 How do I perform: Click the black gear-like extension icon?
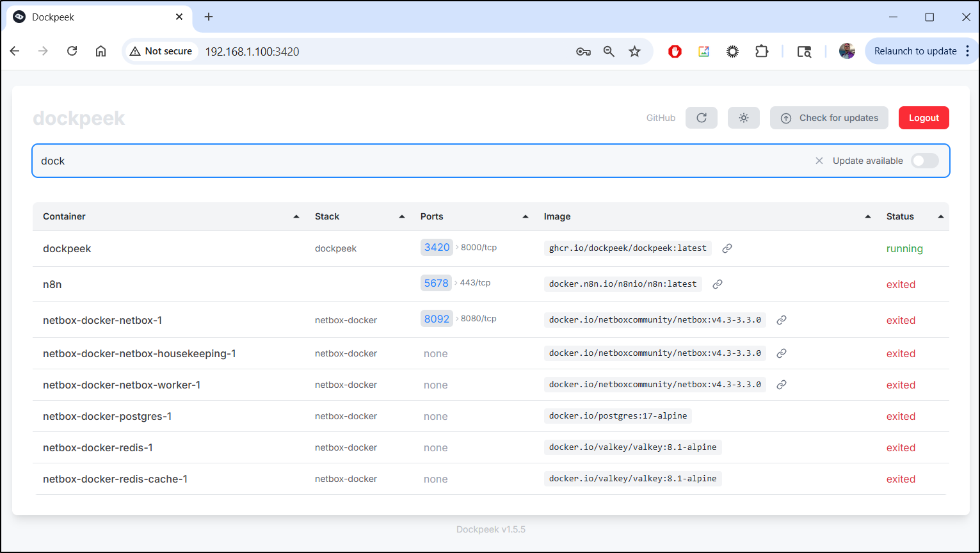[732, 51]
